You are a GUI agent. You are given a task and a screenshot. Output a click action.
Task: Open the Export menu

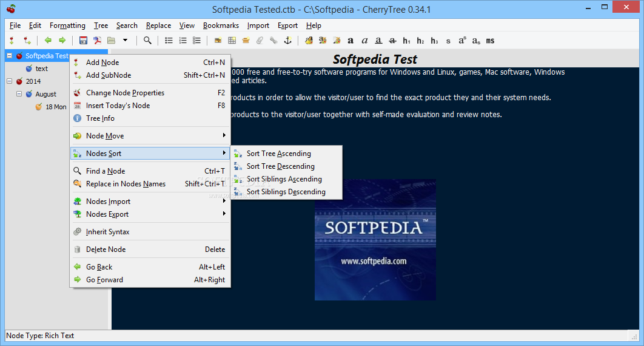click(x=287, y=25)
